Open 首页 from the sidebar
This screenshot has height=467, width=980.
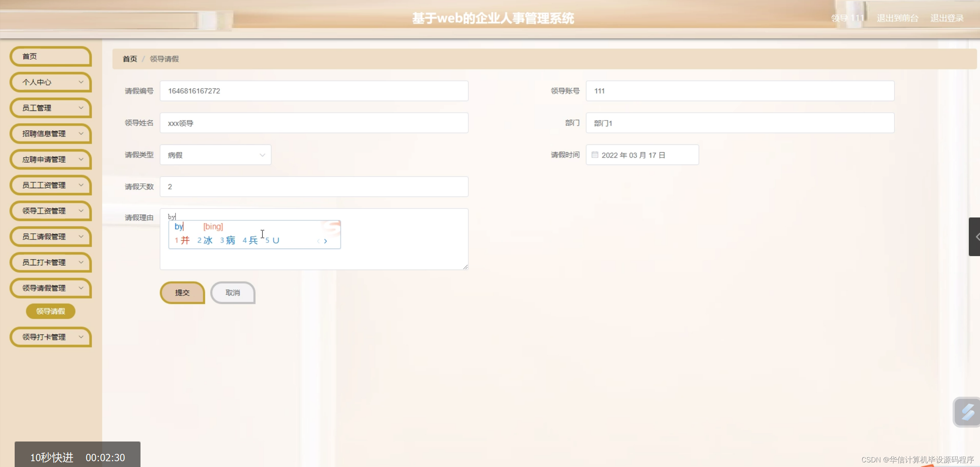pos(51,56)
